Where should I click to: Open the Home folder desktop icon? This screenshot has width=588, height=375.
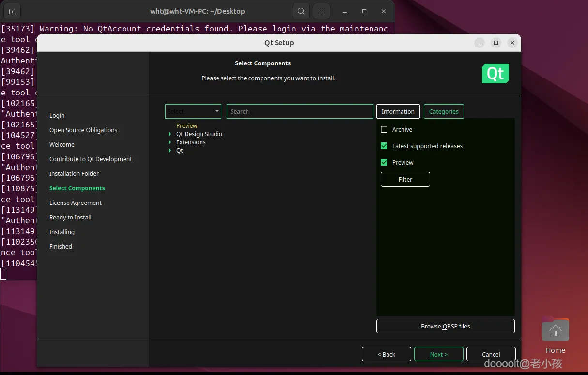pos(556,336)
